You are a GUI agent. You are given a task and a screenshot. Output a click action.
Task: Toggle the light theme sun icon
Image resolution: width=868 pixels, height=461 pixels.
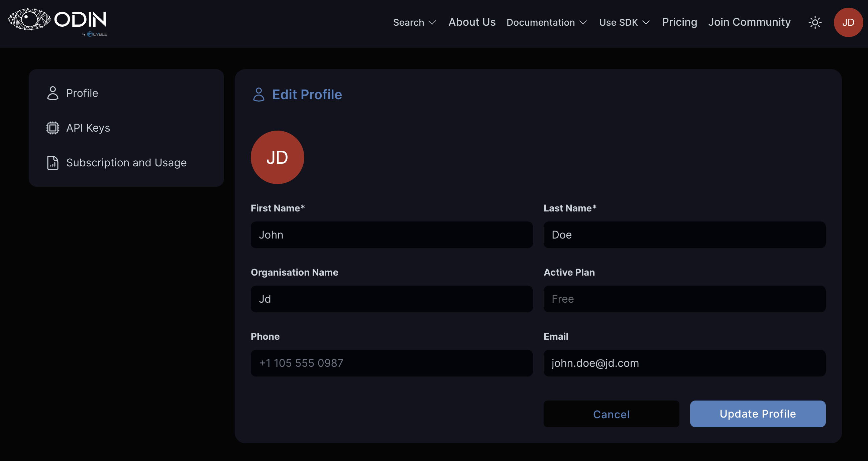point(815,23)
